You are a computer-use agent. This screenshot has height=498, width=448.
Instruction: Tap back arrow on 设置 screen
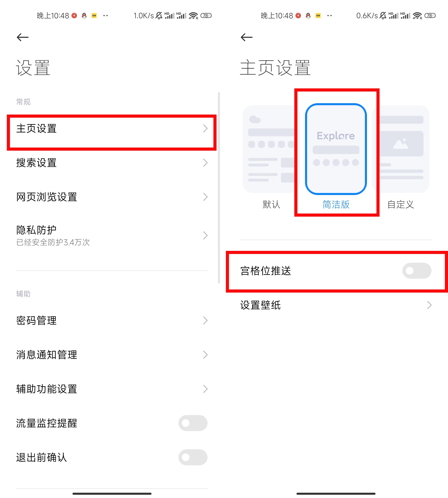point(23,37)
